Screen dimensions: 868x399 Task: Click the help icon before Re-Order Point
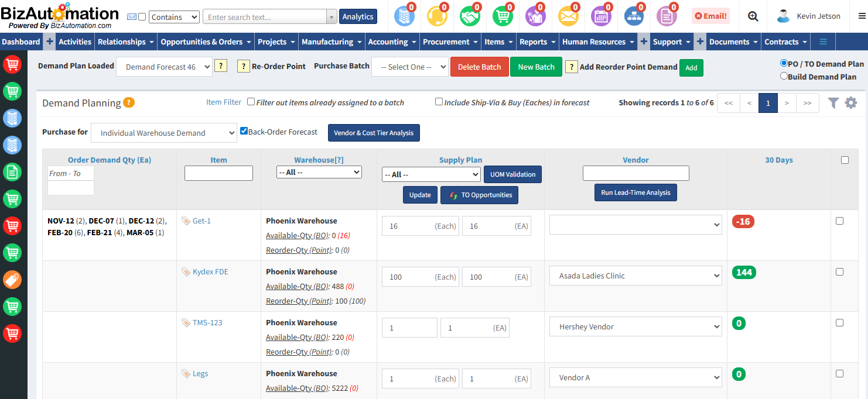point(243,66)
